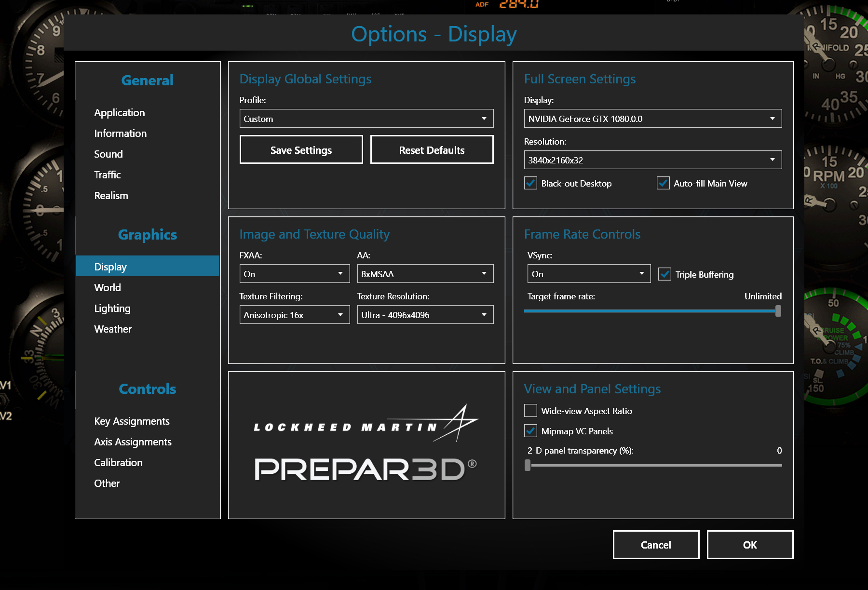Enable Wide-view Aspect Ratio checkbox

530,411
